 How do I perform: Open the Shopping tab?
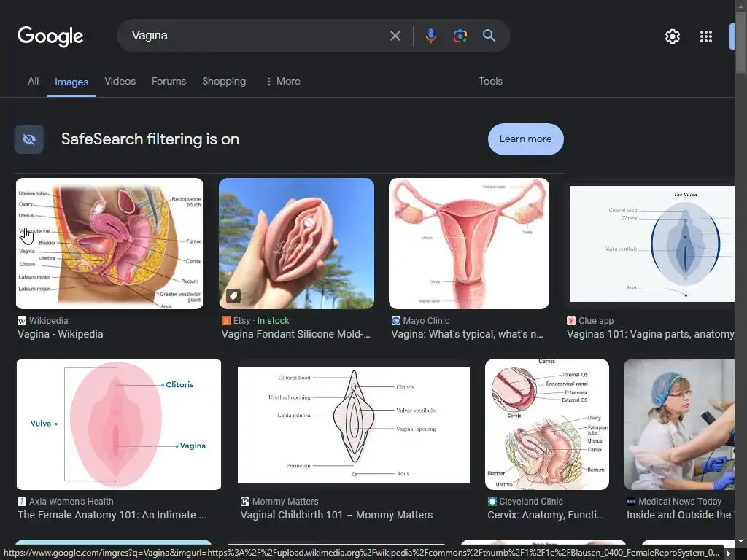click(224, 82)
